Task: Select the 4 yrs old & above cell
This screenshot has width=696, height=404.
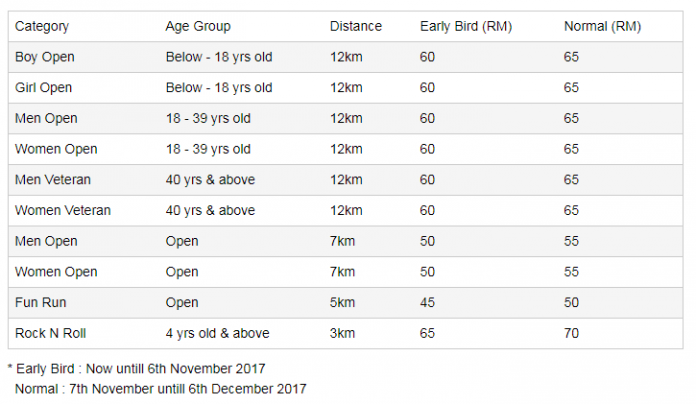Action: 218,333
